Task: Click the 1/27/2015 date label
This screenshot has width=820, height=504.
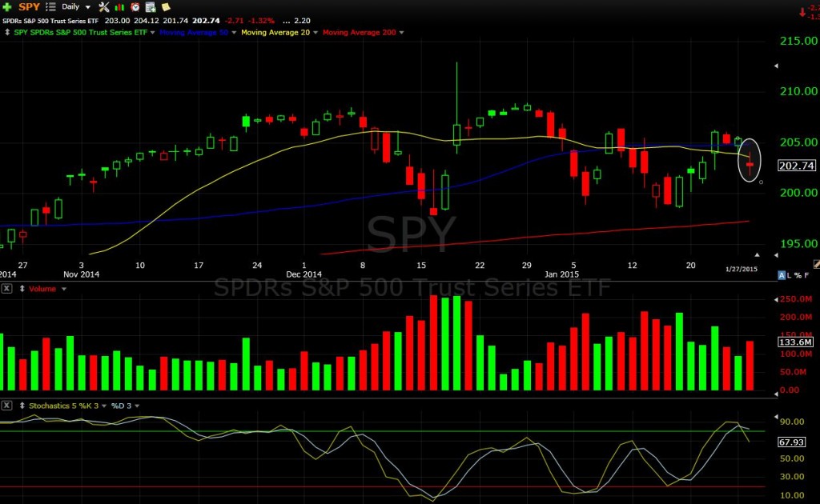Action: click(x=741, y=269)
